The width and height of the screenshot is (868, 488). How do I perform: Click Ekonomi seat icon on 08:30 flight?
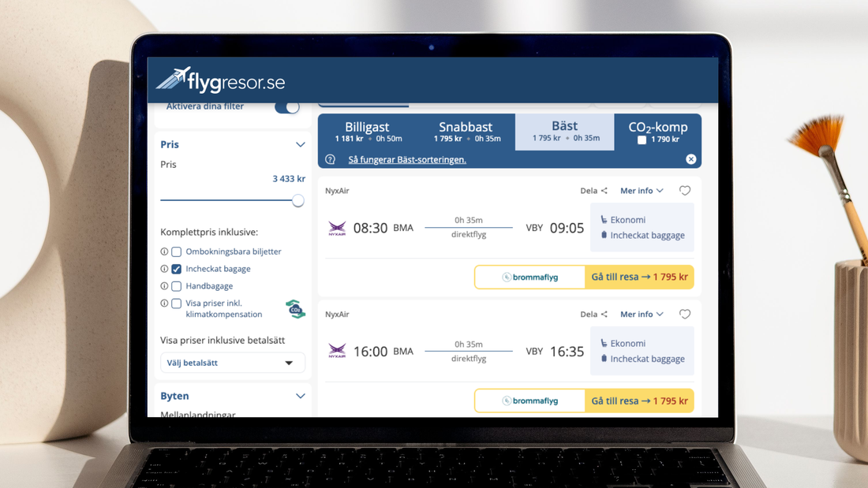pos(604,220)
